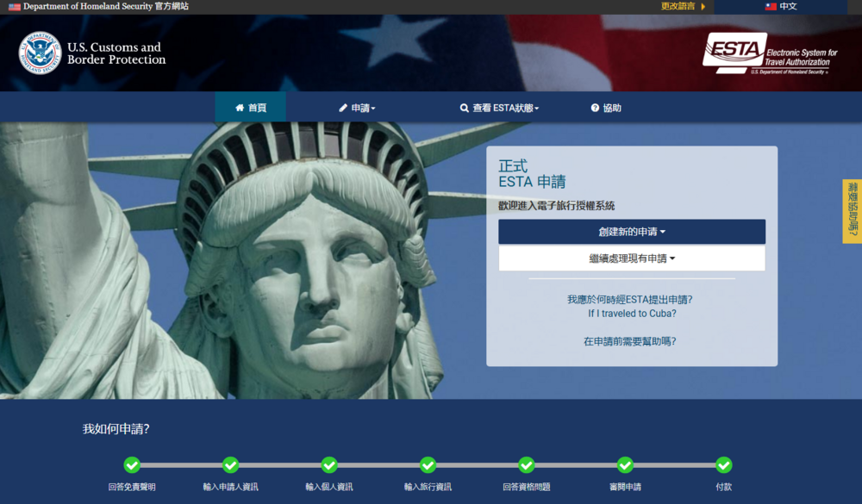Click the green checkmark above 付款
This screenshot has width=862, height=504.
tap(723, 465)
